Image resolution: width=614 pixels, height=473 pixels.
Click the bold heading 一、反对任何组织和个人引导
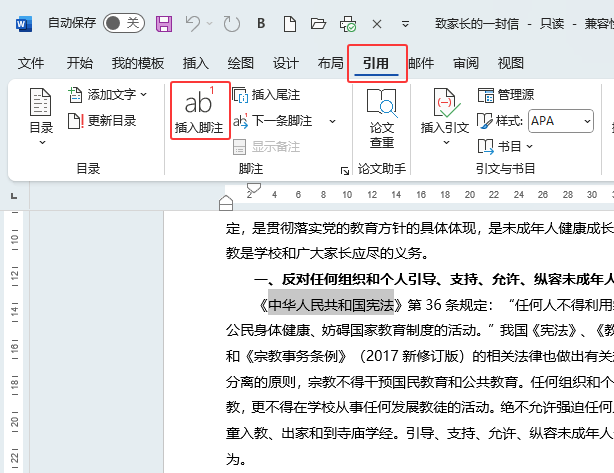pos(345,279)
